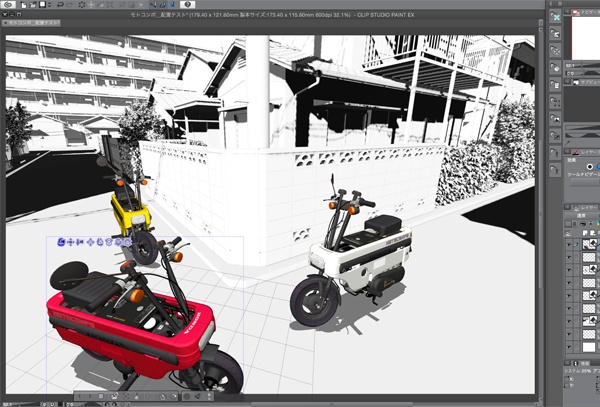
Task: Click the Open file icon
Action: pos(33,5)
